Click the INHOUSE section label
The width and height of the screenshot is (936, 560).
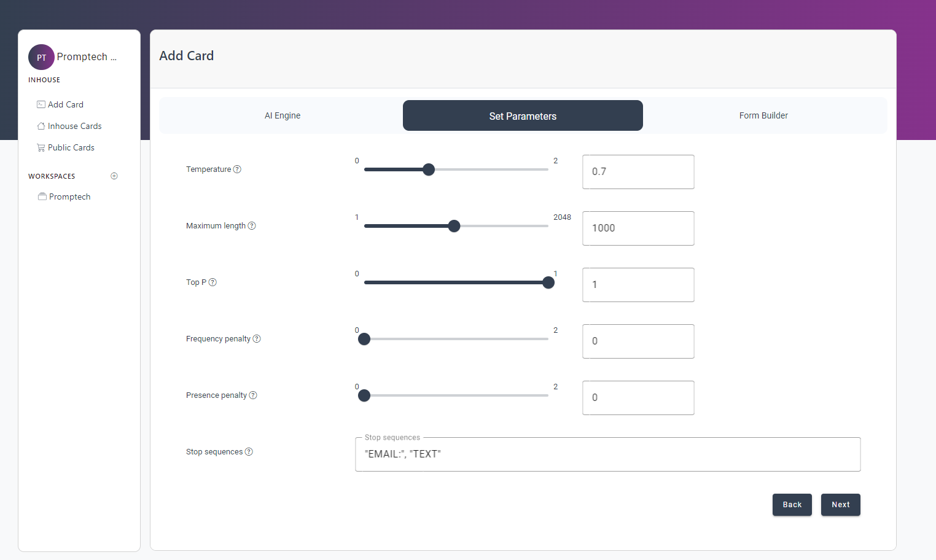[x=44, y=80]
